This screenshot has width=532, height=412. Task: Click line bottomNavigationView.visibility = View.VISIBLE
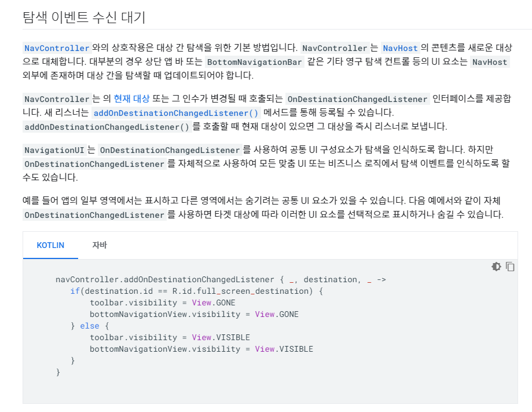coord(201,349)
